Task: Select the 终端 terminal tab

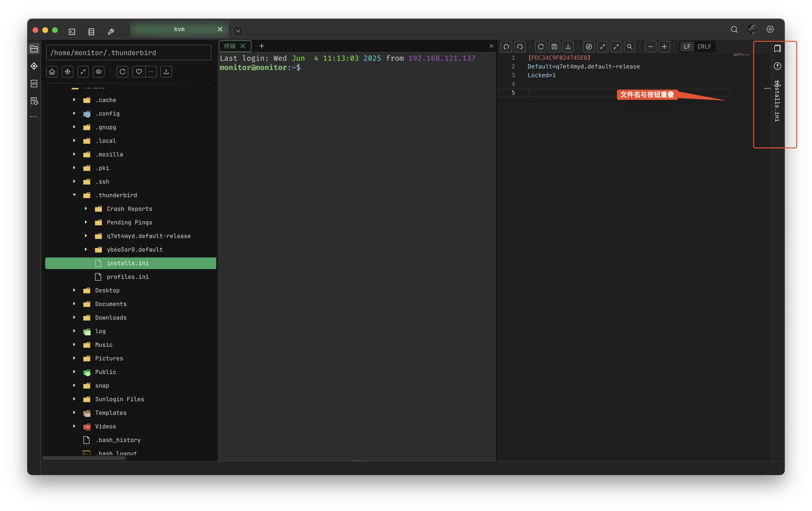Action: pyautogui.click(x=230, y=46)
